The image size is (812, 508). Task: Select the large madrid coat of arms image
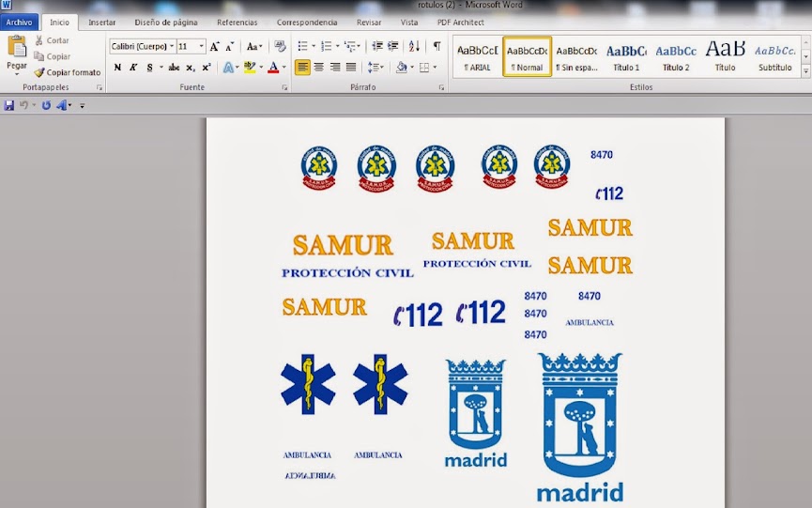click(x=579, y=428)
